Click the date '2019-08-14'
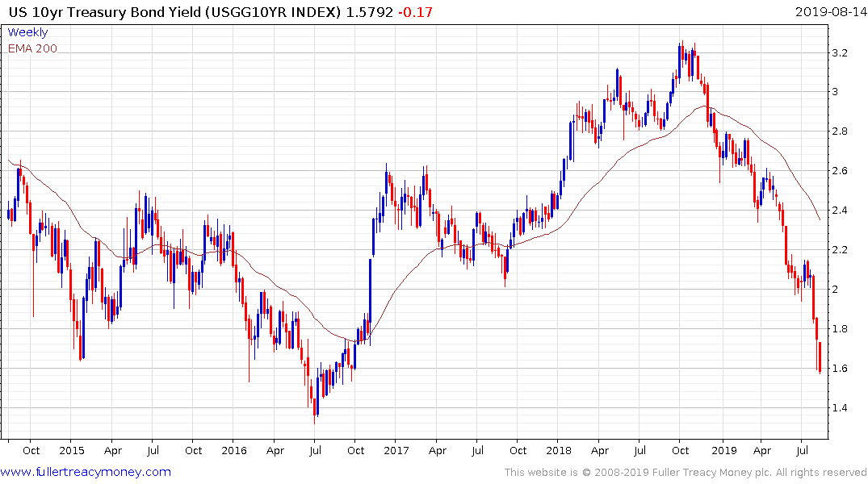This screenshot has width=868, height=484. click(x=831, y=11)
